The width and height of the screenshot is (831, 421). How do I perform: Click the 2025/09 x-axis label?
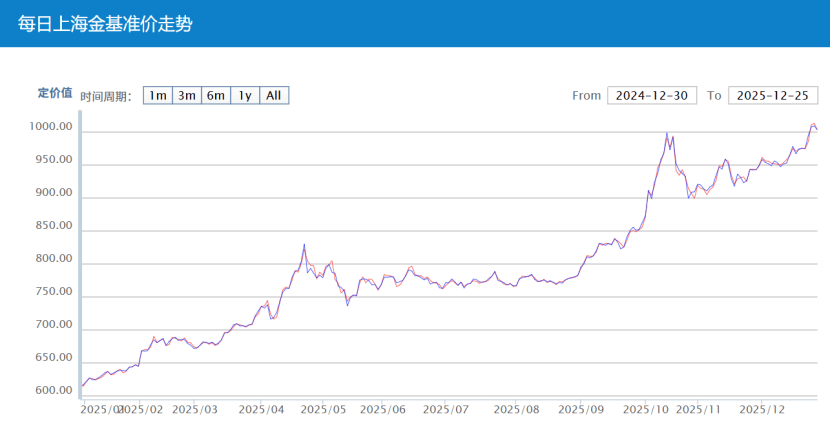(582, 409)
